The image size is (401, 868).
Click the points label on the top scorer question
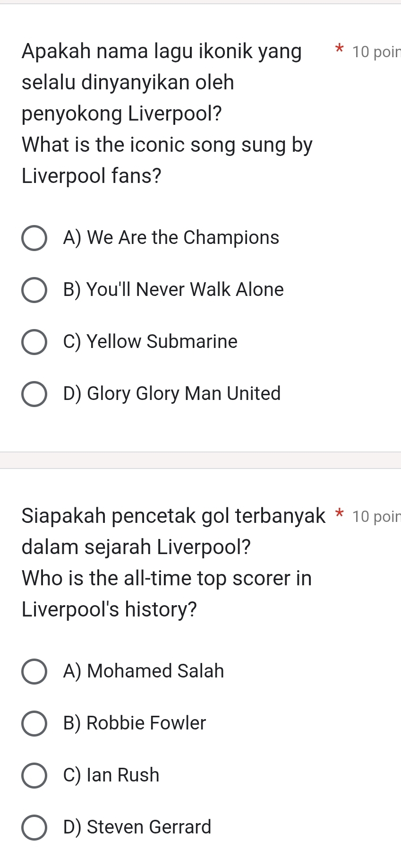(376, 517)
